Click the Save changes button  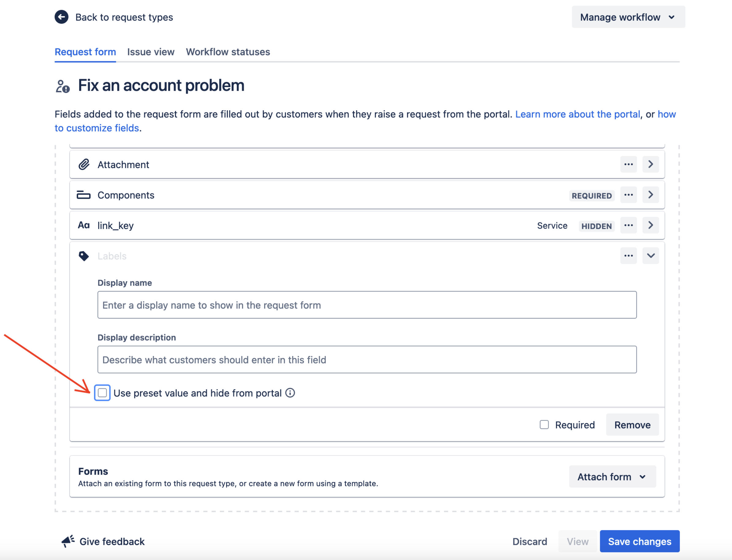[639, 541]
